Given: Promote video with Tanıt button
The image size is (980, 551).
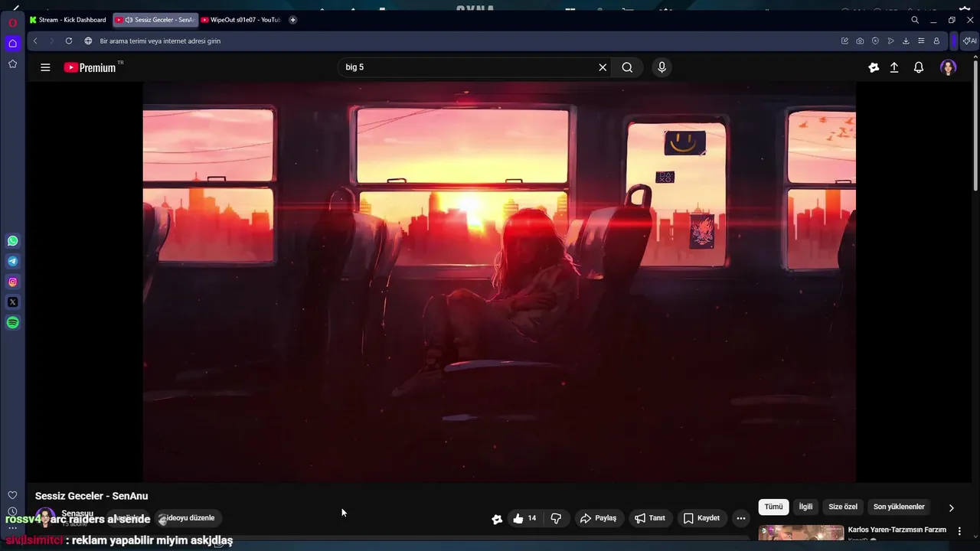Looking at the screenshot, I should (649, 518).
